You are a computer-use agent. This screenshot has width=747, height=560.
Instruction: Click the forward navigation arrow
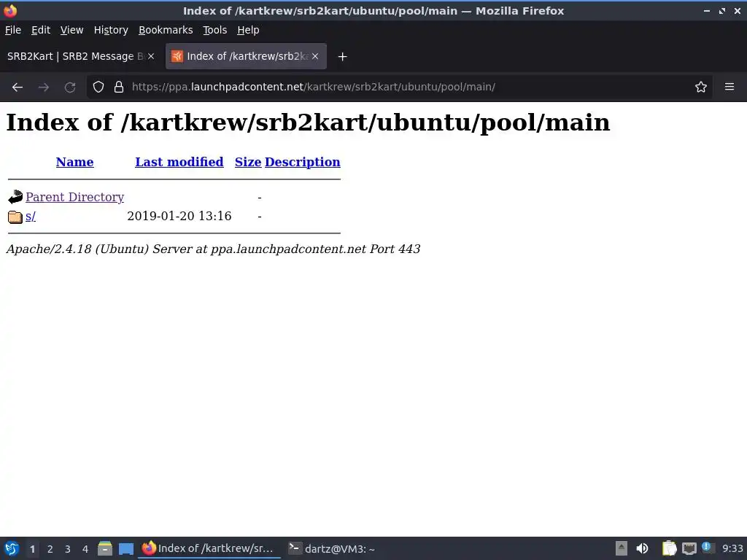44,87
